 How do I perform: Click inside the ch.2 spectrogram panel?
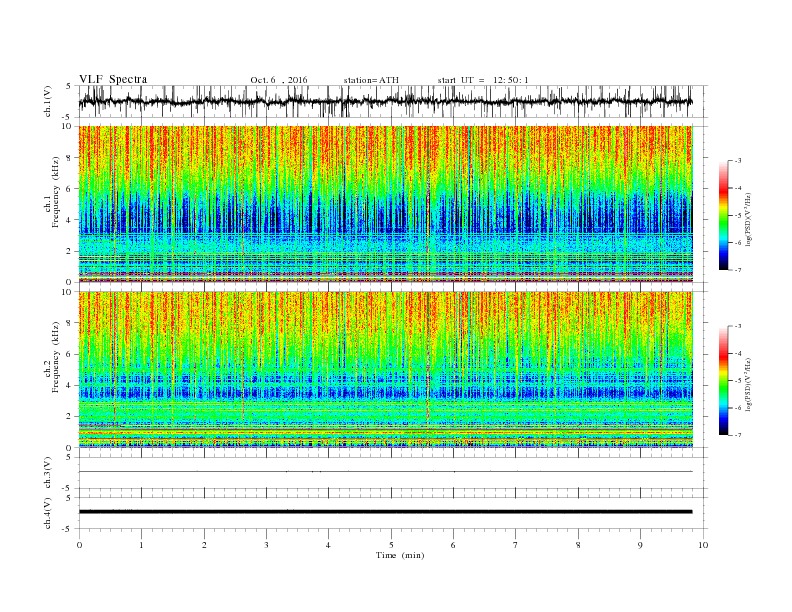(385, 369)
